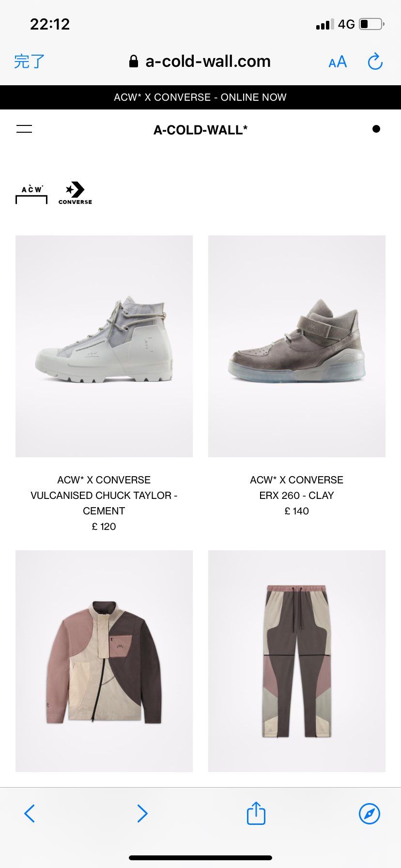Tap the a-cold-wall.com address bar

(200, 62)
